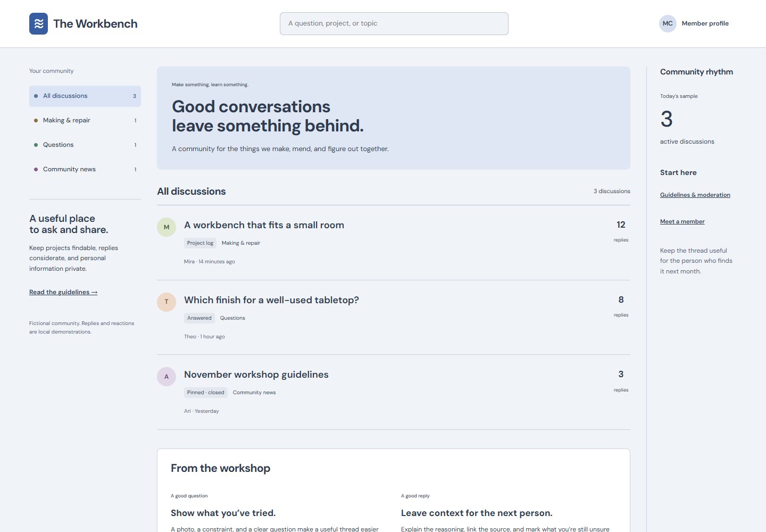
Task: Open thread A workbench that fits a small room
Action: 264,225
